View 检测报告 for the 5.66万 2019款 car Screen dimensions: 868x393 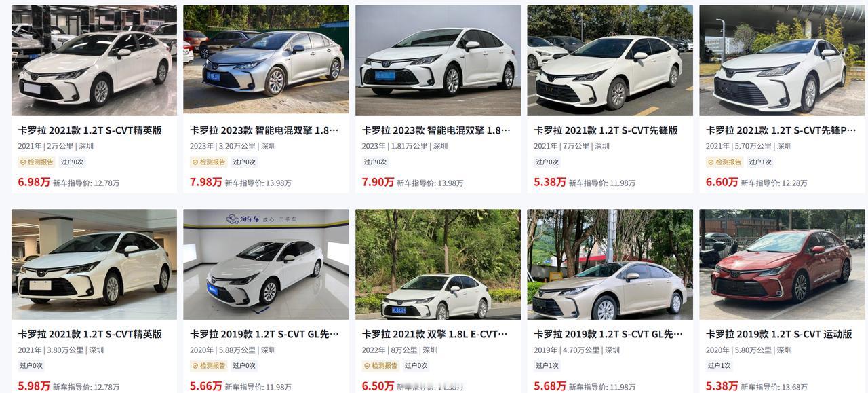(209, 366)
